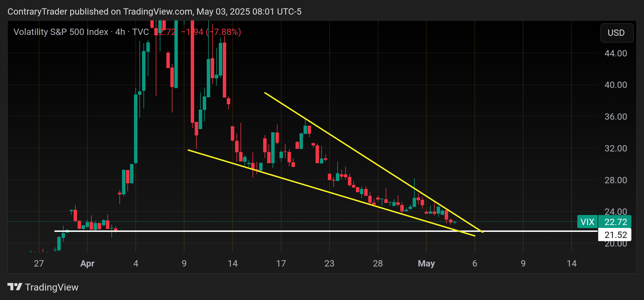Click the 23 date axis label
Screen dimensions: 644x300
(x=329, y=263)
